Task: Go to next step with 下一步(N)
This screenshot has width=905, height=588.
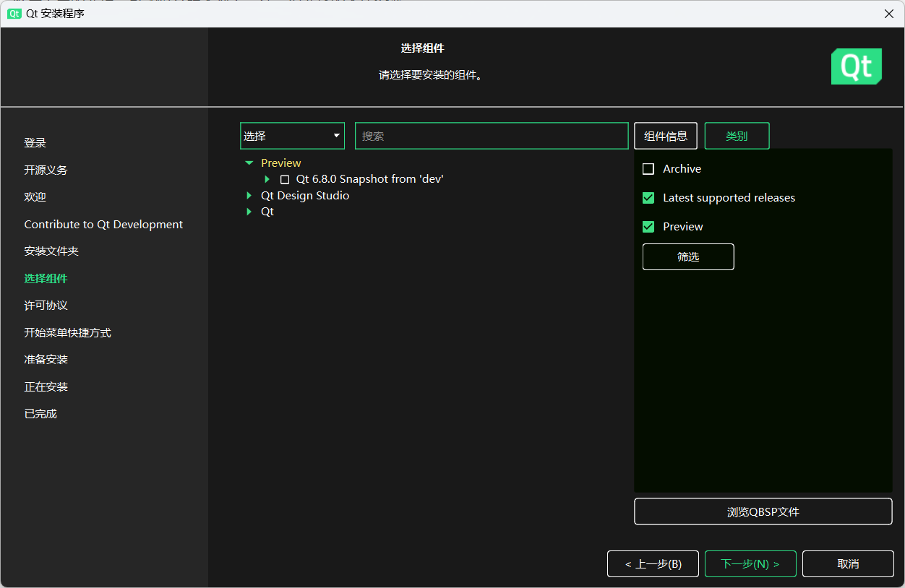Action: point(750,563)
